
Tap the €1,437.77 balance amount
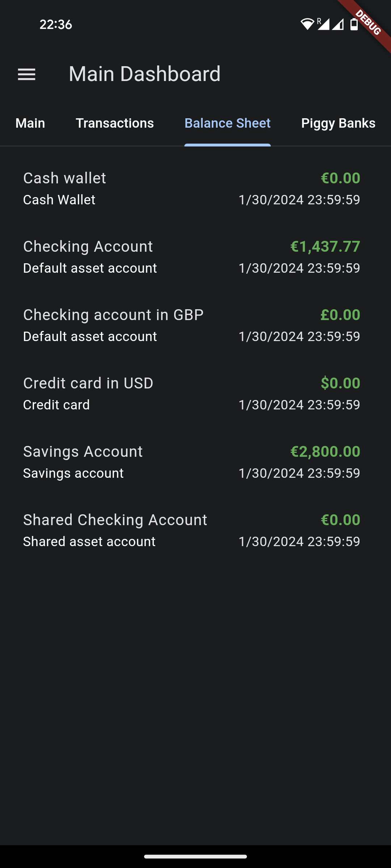[325, 247]
